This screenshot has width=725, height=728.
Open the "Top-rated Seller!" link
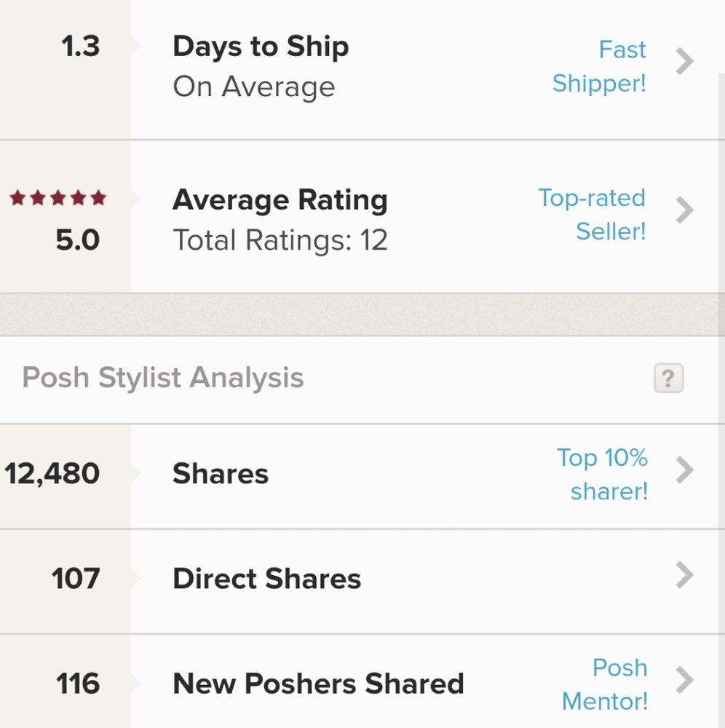592,215
